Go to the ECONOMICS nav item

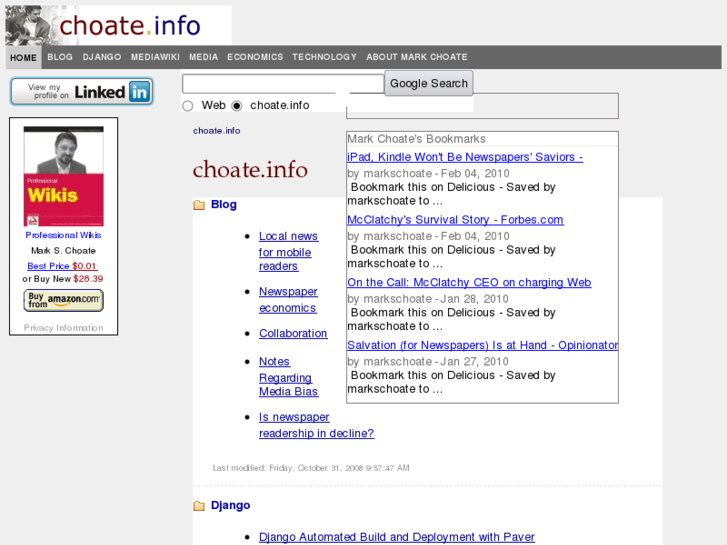[255, 57]
